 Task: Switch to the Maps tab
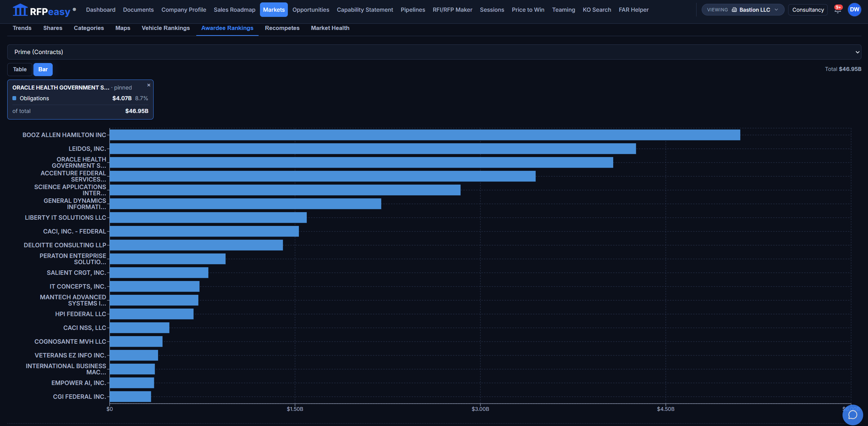(123, 28)
